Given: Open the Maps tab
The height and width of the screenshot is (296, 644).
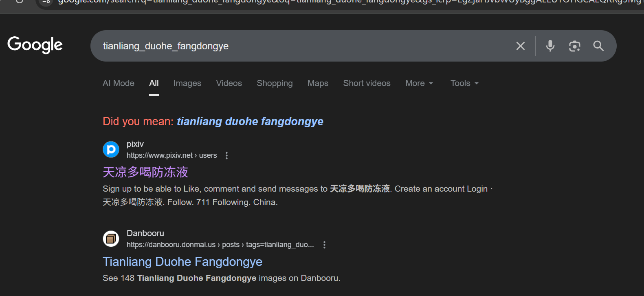Looking at the screenshot, I should click(318, 83).
